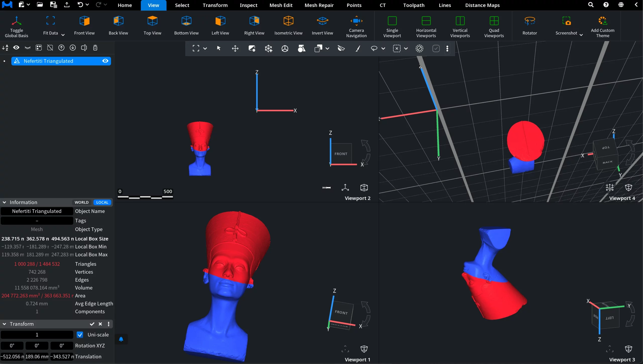The width and height of the screenshot is (643, 364).
Task: Set Vertical Viewports layout
Action: coord(460,26)
